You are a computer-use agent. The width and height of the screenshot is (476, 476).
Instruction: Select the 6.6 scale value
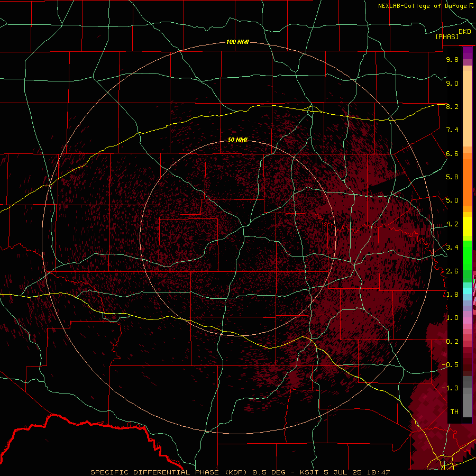point(452,153)
